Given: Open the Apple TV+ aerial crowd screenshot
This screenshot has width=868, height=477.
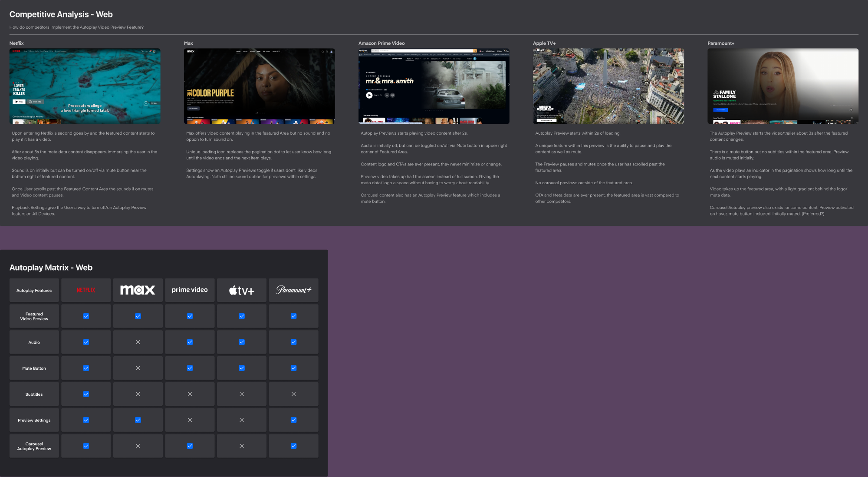Looking at the screenshot, I should pyautogui.click(x=608, y=86).
